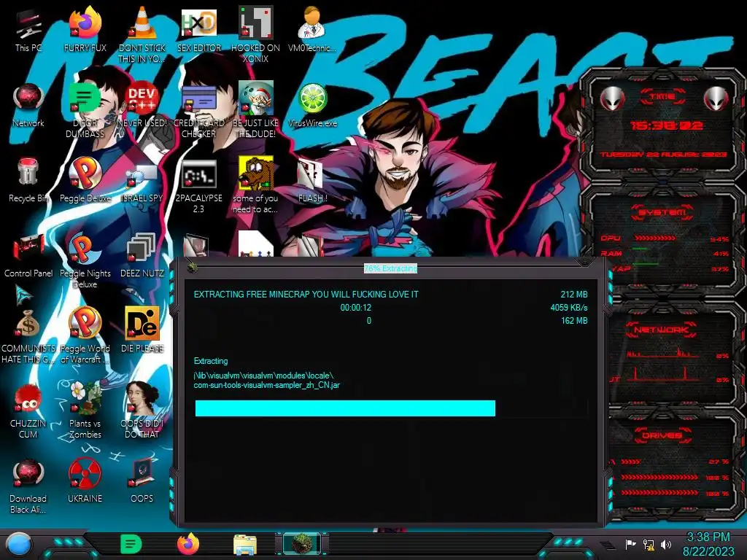
Task: Open the dog icon 'some of you need to ac...'
Action: pyautogui.click(x=255, y=184)
